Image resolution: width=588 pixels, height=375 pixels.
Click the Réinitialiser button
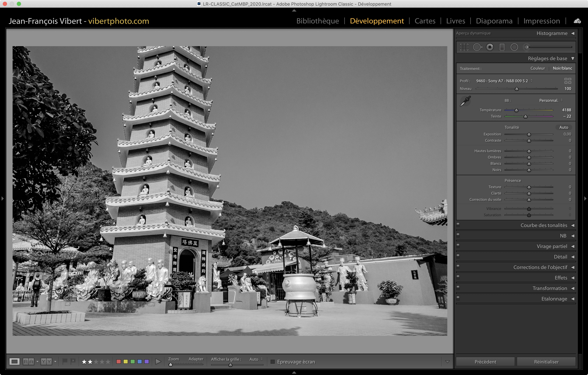pyautogui.click(x=546, y=362)
